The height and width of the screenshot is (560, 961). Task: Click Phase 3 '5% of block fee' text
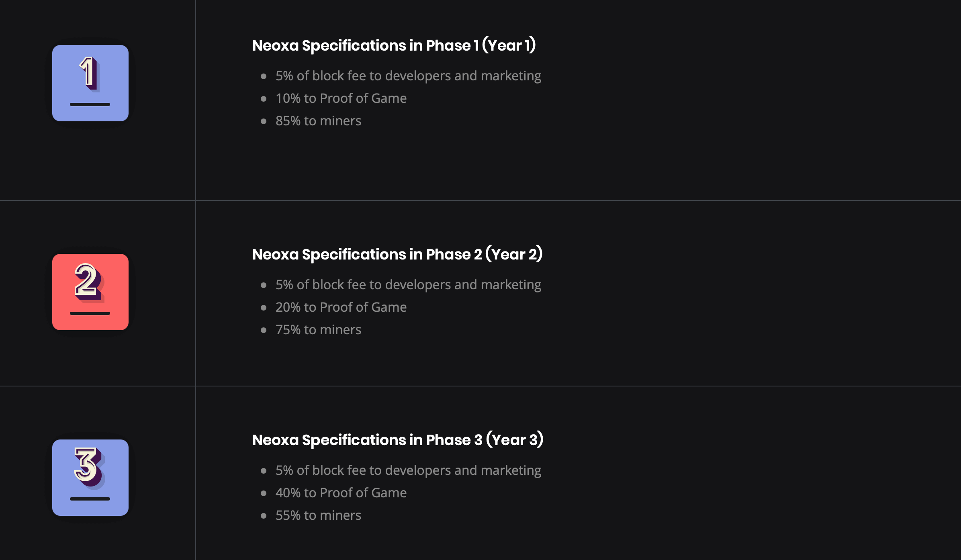pos(408,470)
